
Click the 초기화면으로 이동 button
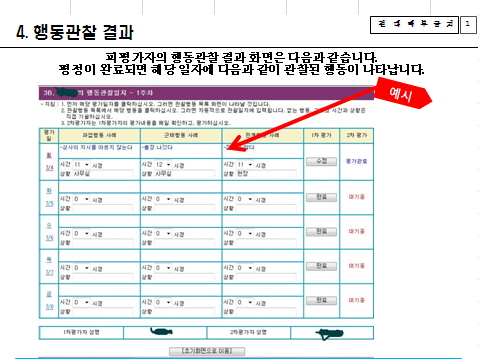(x=207, y=351)
